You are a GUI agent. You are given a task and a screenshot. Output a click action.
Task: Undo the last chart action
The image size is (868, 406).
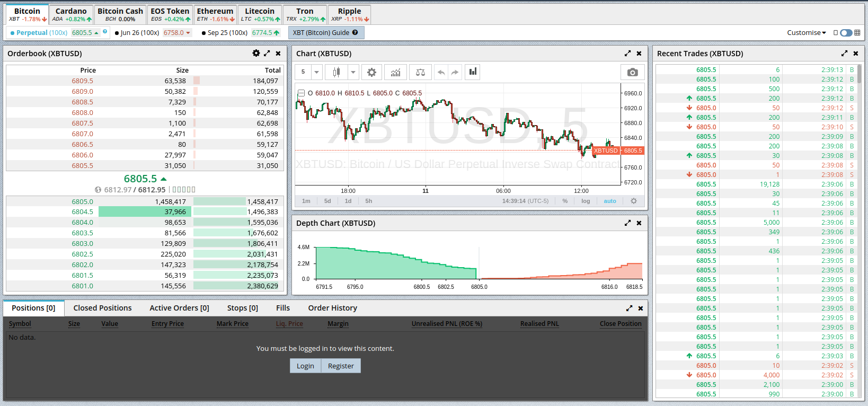pyautogui.click(x=441, y=72)
